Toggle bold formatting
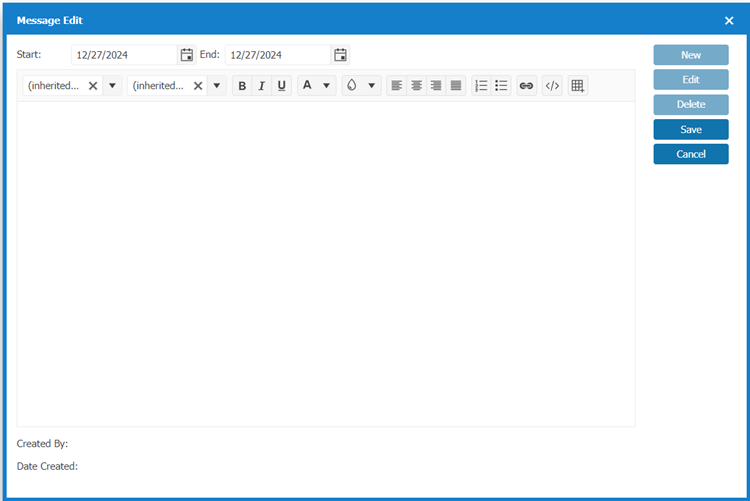750x501 pixels. (x=242, y=86)
